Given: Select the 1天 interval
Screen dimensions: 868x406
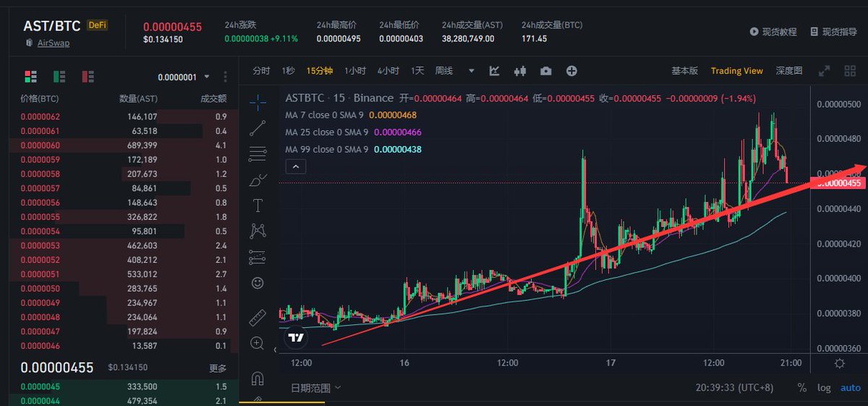Looking at the screenshot, I should pos(417,71).
